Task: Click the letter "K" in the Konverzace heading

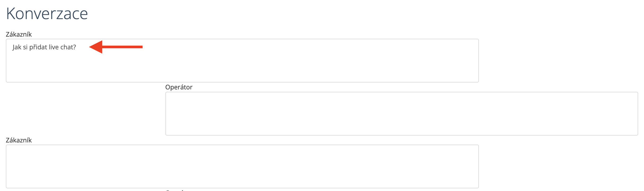Action: pos(11,14)
